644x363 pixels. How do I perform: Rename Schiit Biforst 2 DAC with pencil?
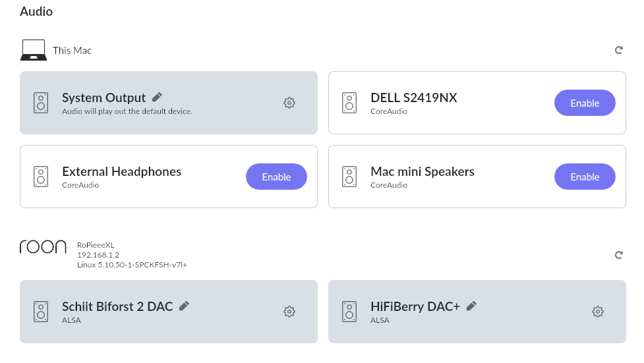(184, 306)
